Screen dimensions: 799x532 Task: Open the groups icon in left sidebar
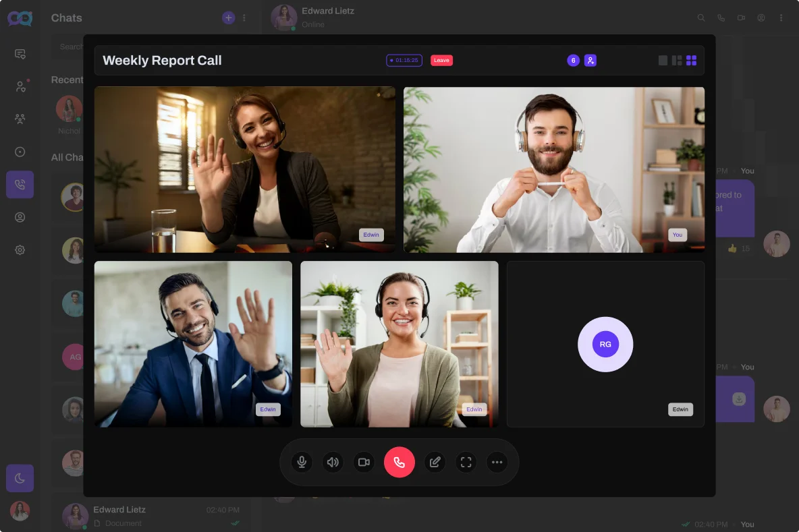20,119
